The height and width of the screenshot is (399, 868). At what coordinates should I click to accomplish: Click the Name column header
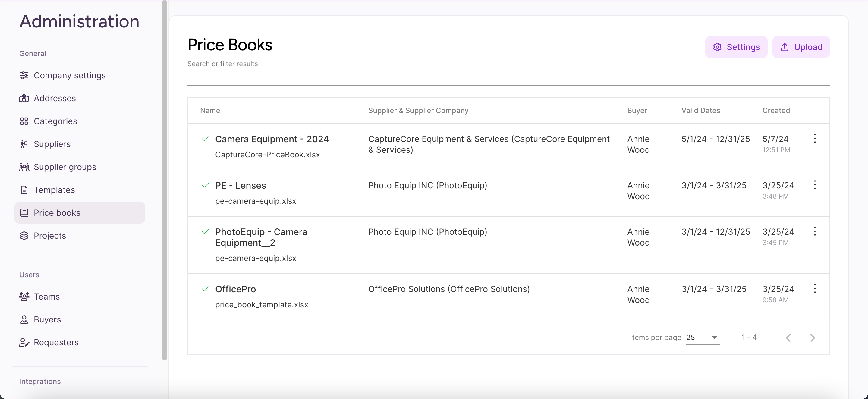coord(210,111)
